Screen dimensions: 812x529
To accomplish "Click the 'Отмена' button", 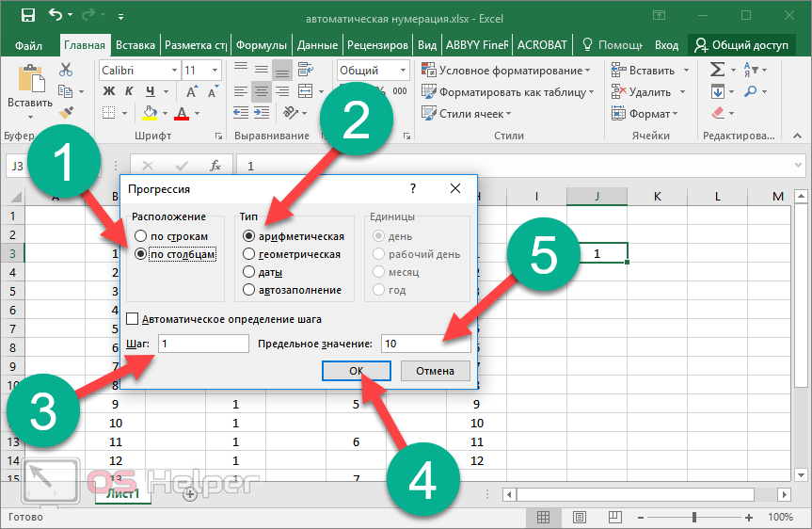I will (x=435, y=371).
